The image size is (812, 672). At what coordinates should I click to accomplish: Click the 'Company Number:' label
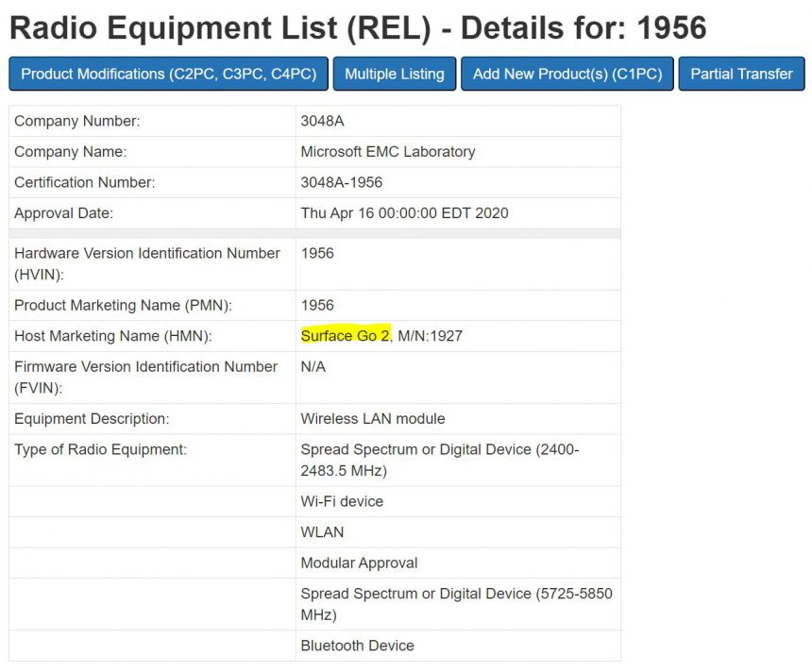[77, 121]
